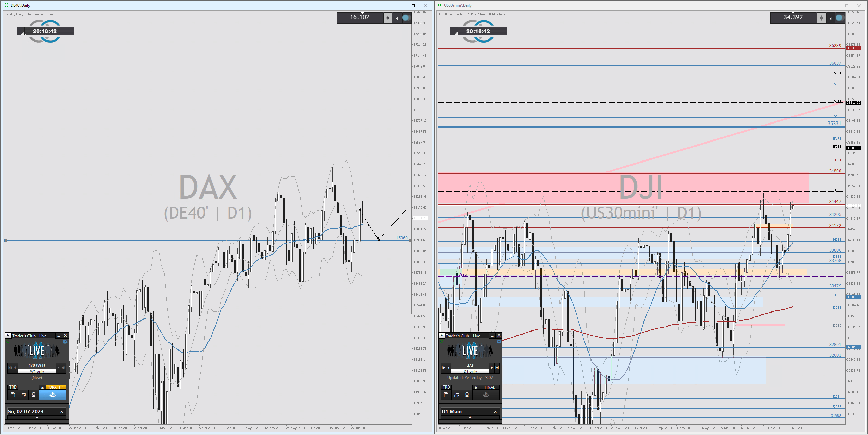This screenshot has height=435, width=868.
Task: Click crosshair button in DJI price panel
Action: 821,18
